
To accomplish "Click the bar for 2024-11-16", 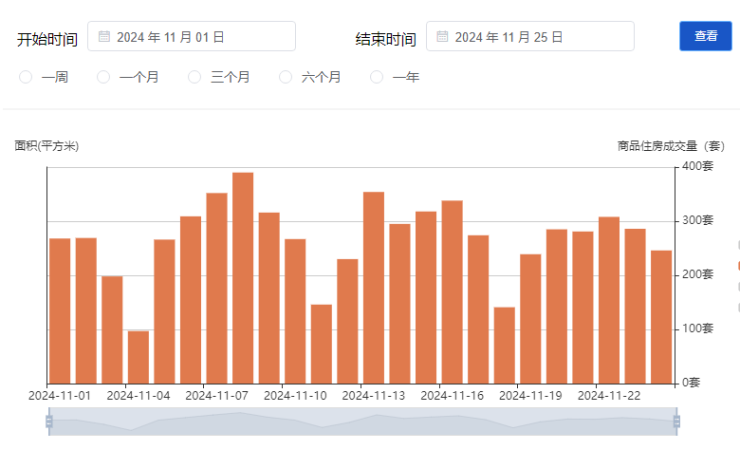I will click(452, 292).
